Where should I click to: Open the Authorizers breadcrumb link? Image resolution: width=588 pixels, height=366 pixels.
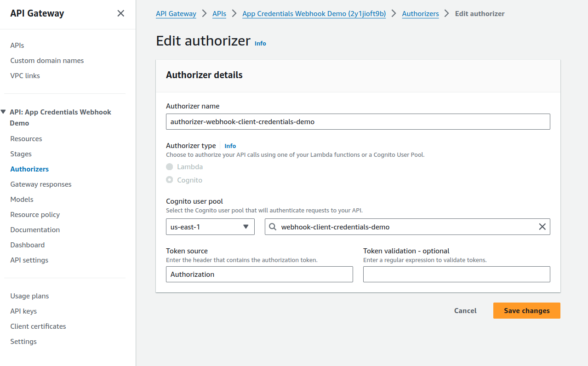point(420,13)
